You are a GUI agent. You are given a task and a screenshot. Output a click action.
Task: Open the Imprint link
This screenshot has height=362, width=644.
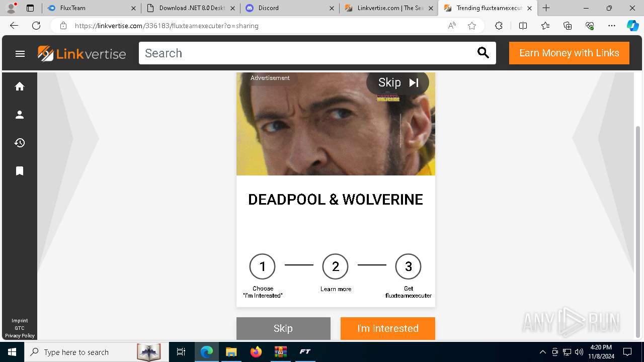tap(20, 320)
